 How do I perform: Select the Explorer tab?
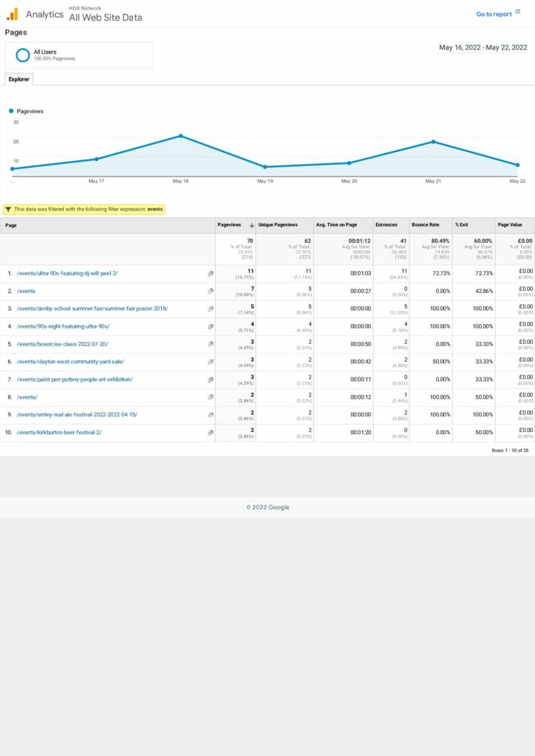click(18, 79)
